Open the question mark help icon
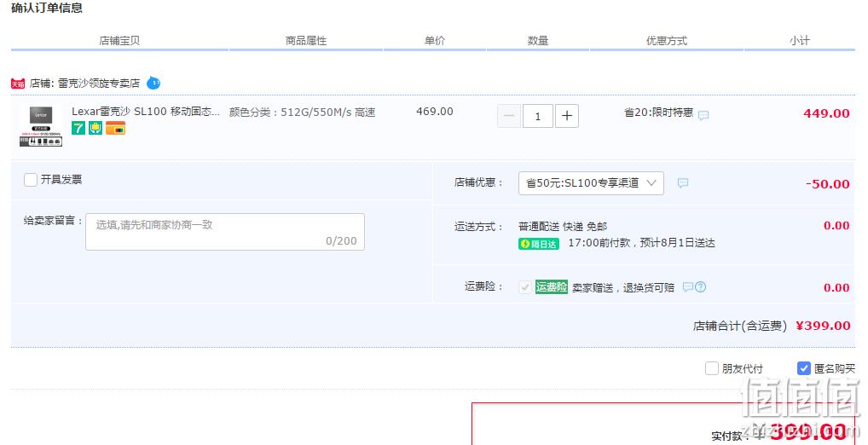The height and width of the screenshot is (445, 868). (701, 286)
